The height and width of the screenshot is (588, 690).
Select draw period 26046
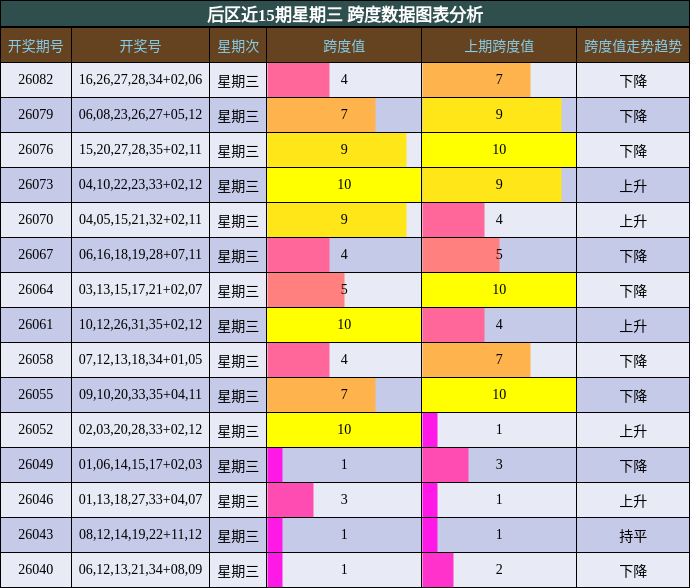(x=36, y=500)
